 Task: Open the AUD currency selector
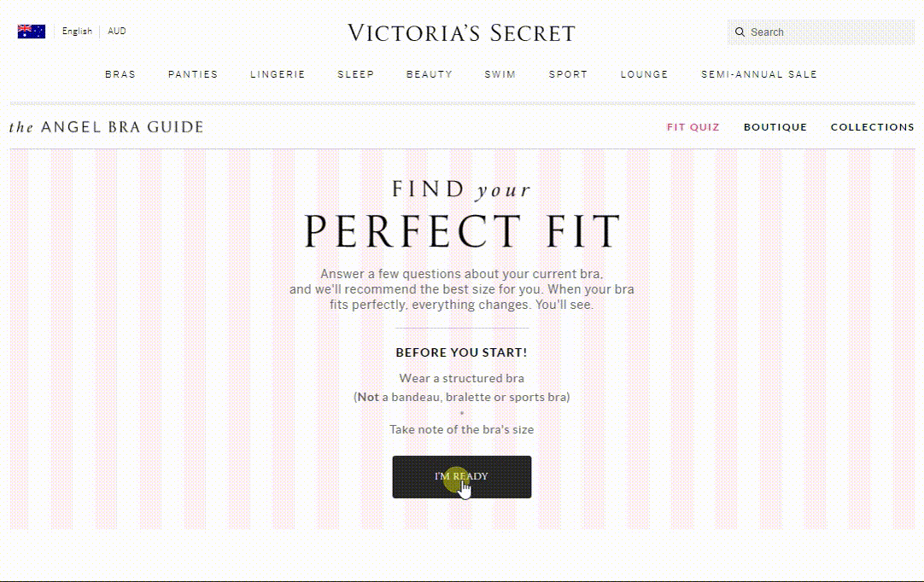coord(117,32)
